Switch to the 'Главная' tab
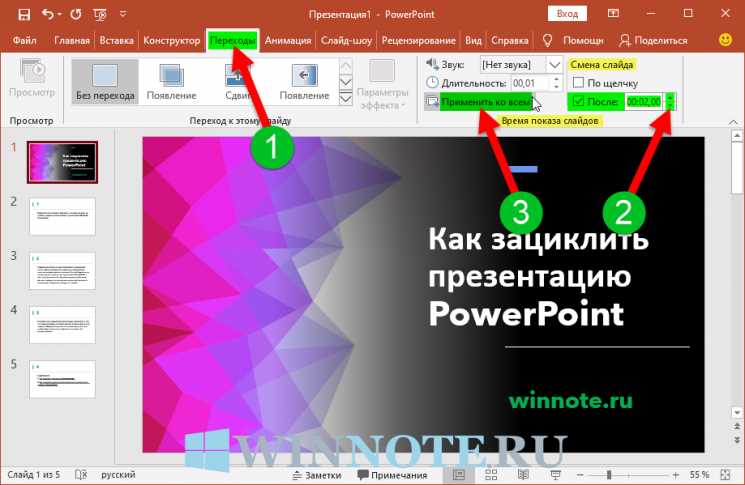Image resolution: width=745 pixels, height=485 pixels. pyautogui.click(x=72, y=41)
